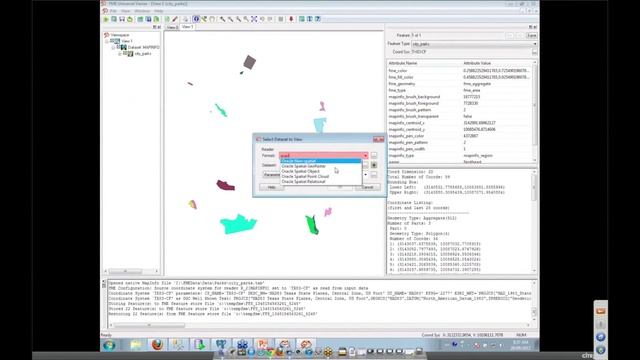640x360 pixels.
Task: Click the second toolbar icon with green frame
Action: click(x=114, y=19)
